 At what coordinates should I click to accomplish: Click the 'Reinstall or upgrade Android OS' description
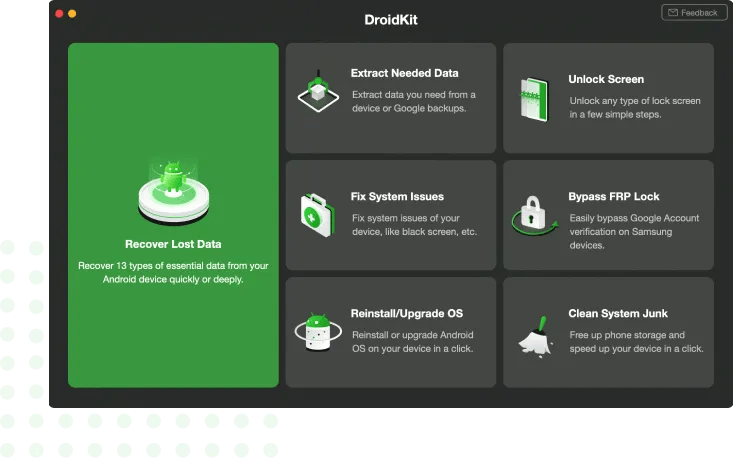tap(413, 342)
